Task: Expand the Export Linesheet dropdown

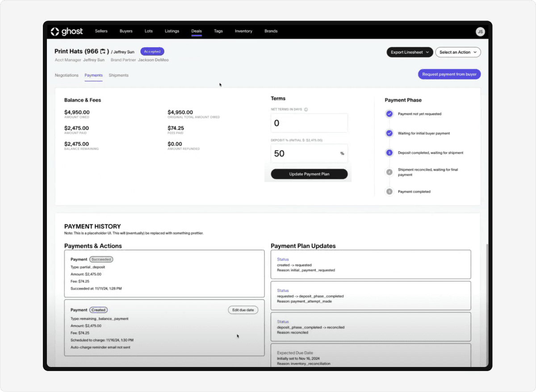Action: [410, 52]
